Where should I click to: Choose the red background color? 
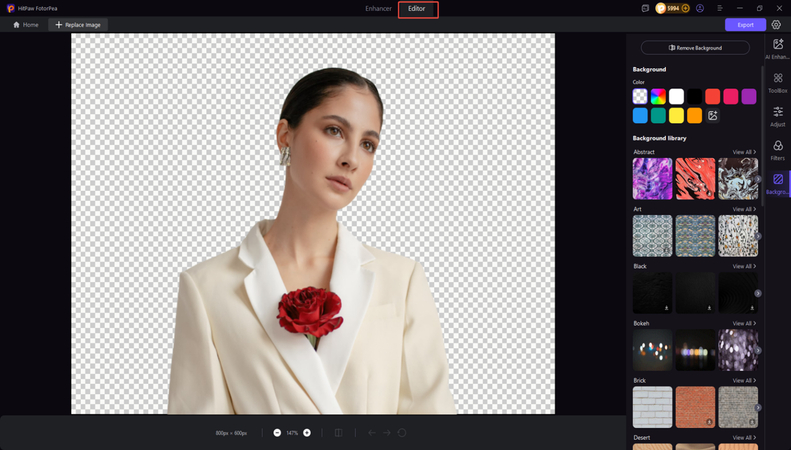click(712, 96)
